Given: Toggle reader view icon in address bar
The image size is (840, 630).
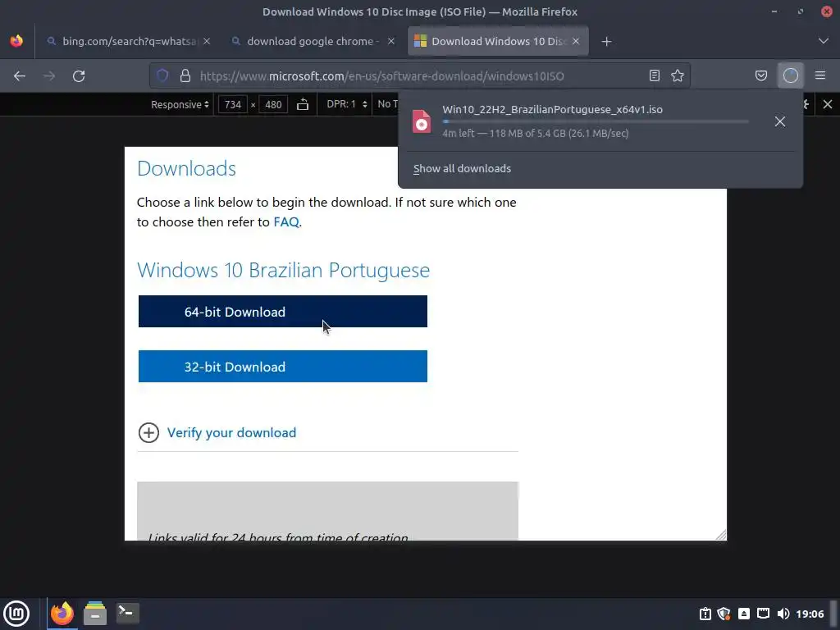Looking at the screenshot, I should point(654,75).
